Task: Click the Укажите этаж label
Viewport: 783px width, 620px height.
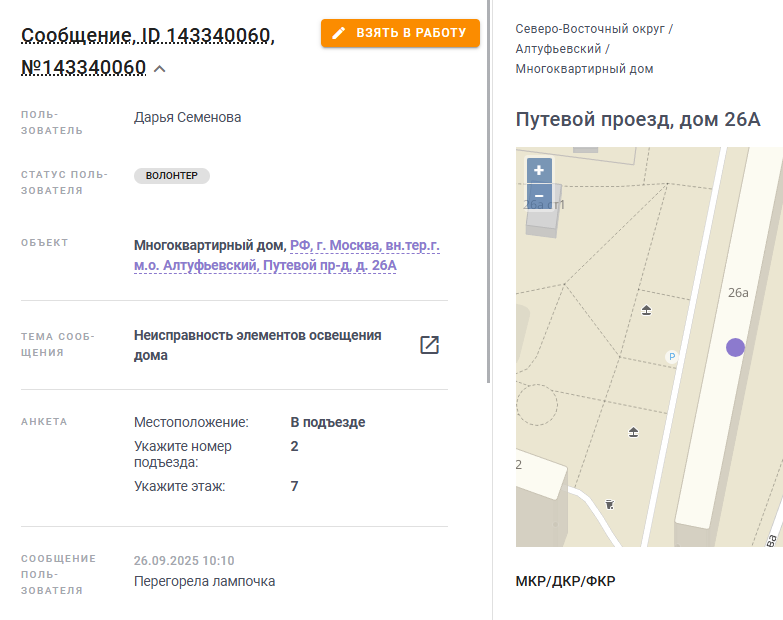Action: (x=179, y=486)
